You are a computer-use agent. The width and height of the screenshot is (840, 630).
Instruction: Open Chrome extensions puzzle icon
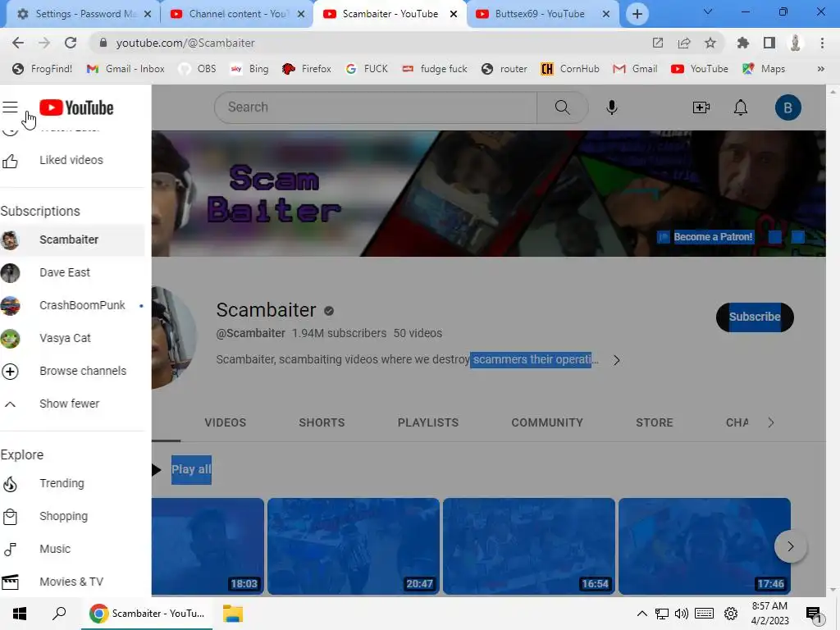coord(743,43)
